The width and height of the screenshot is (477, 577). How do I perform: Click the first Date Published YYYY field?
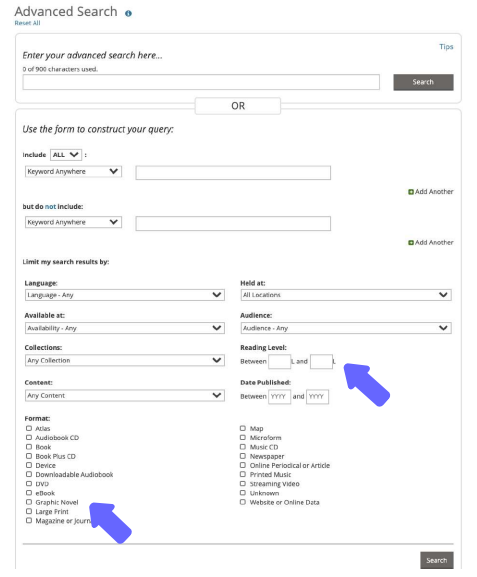pos(279,397)
